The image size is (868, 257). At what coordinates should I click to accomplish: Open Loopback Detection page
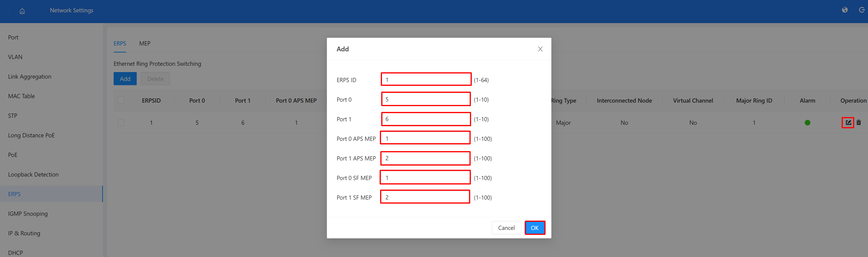click(33, 174)
